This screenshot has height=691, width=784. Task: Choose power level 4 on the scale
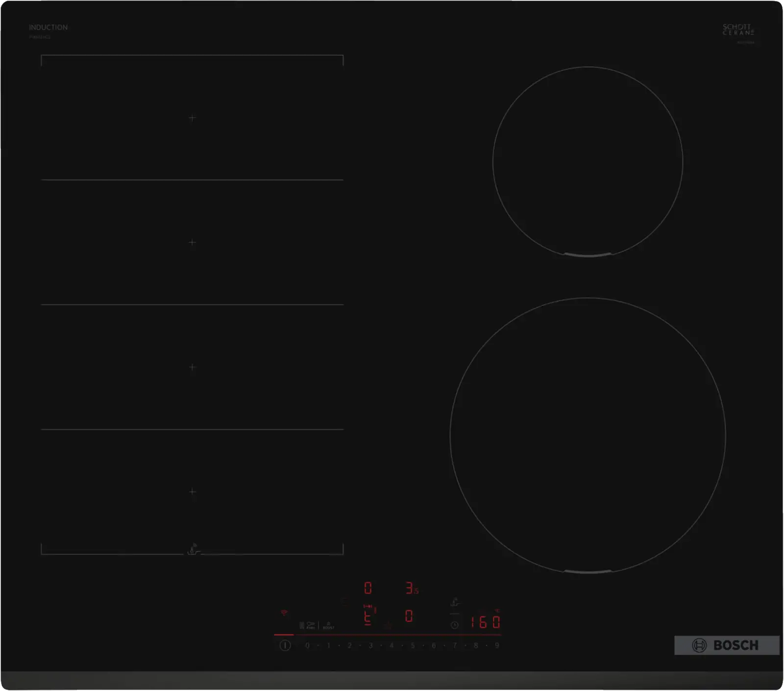(x=392, y=645)
